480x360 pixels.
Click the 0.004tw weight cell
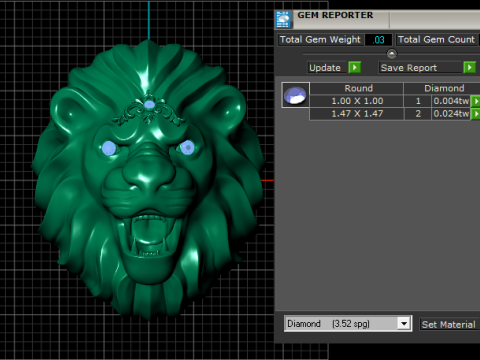(451, 101)
